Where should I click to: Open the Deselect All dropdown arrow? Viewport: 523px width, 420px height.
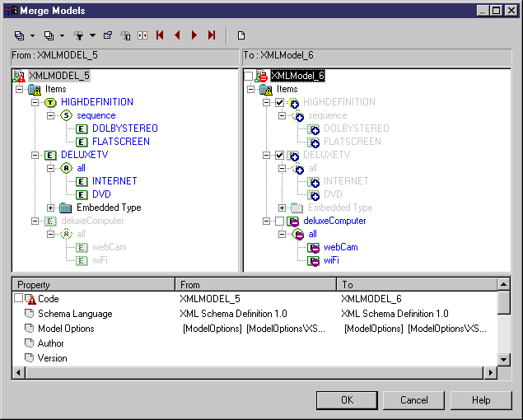(62, 35)
